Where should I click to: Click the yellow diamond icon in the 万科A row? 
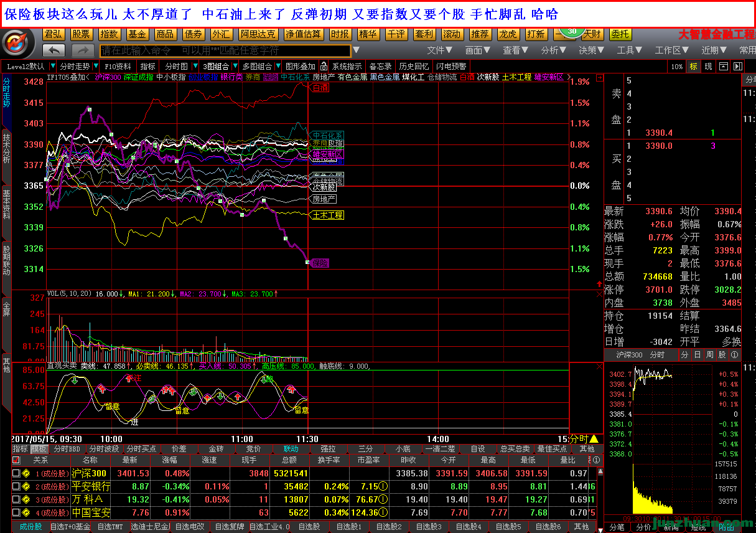[x=26, y=499]
